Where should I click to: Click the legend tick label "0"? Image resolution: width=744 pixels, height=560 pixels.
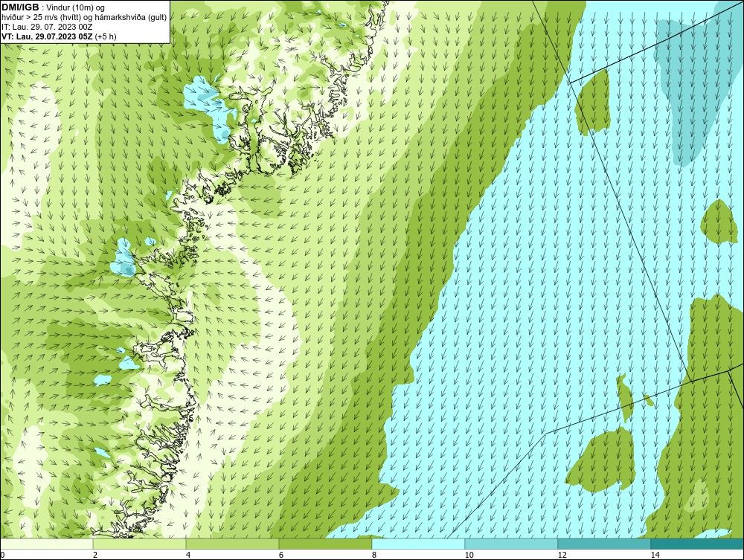click(x=2, y=555)
